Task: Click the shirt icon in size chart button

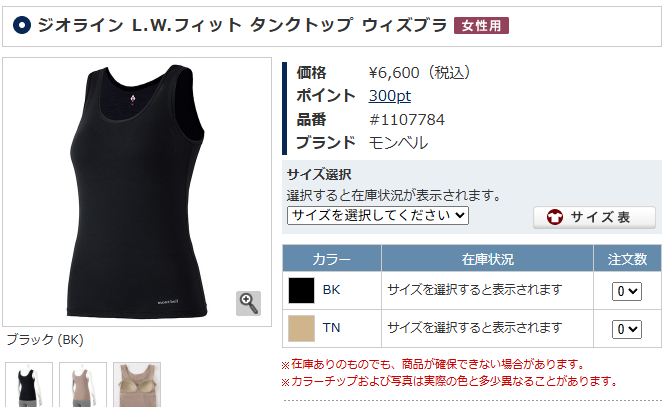Action: pyautogui.click(x=555, y=217)
